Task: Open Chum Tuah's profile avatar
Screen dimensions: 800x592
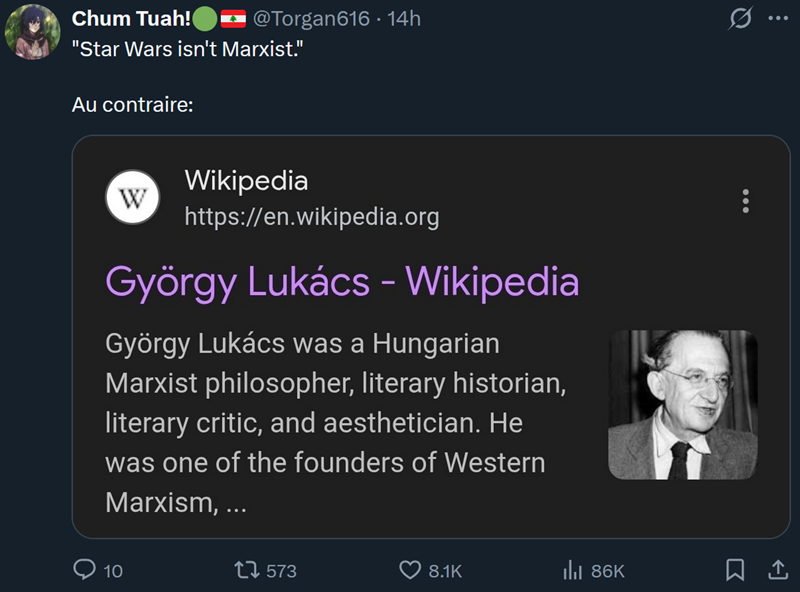Action: tap(32, 32)
